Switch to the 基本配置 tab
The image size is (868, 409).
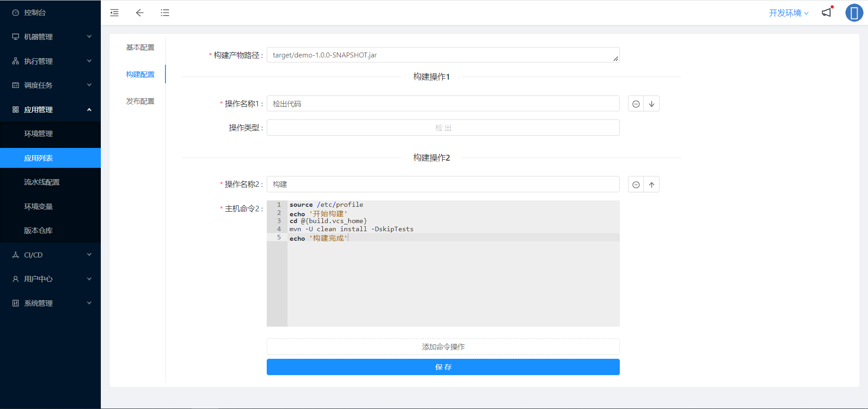(140, 47)
